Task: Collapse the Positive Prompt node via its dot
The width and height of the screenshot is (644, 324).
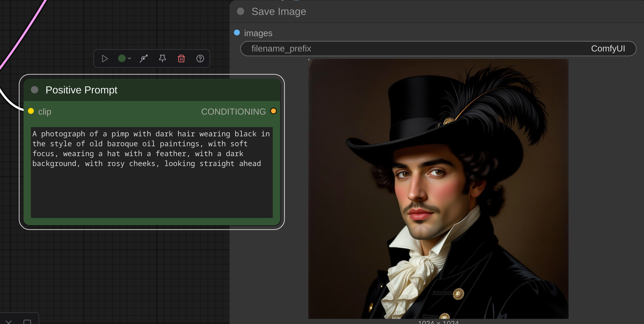Action: (34, 90)
